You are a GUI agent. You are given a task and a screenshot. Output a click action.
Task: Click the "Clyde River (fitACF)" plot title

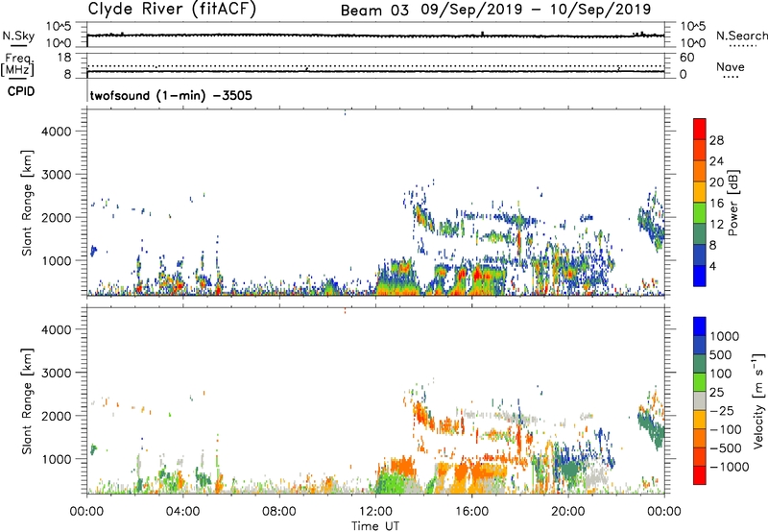coord(172,10)
